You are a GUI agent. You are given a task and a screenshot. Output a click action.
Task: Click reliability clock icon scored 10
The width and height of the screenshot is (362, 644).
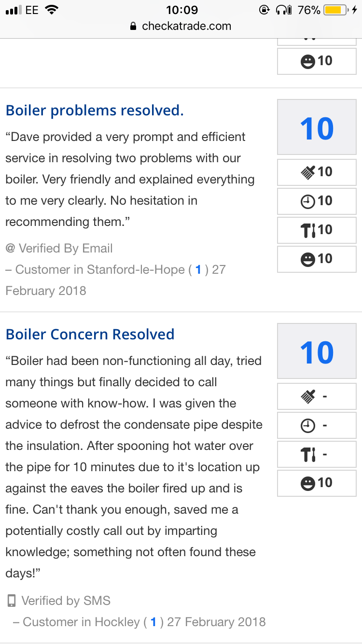(307, 201)
